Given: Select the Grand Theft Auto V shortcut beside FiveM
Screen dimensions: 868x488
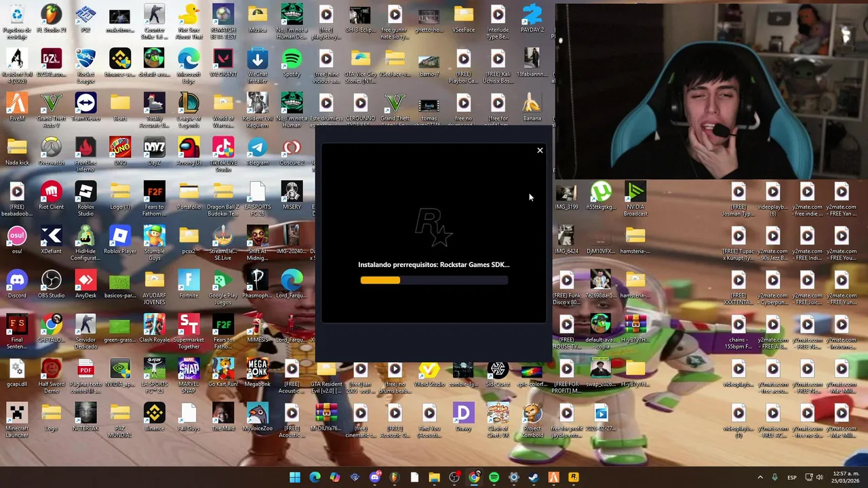Looking at the screenshot, I should [51, 108].
